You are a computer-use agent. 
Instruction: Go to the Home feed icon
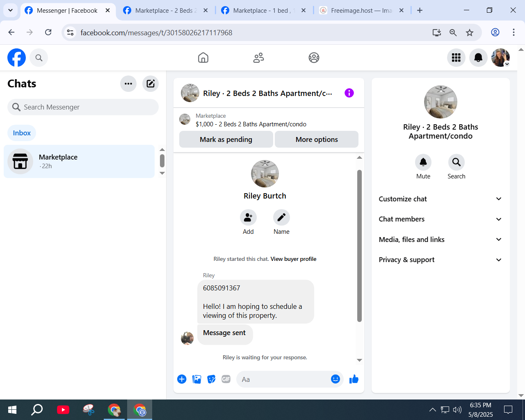tap(203, 58)
